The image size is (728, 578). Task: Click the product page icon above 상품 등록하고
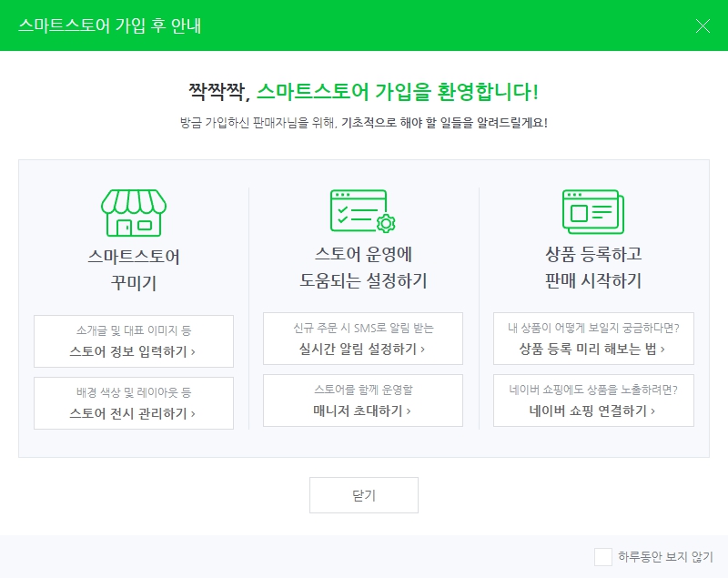[x=593, y=211]
